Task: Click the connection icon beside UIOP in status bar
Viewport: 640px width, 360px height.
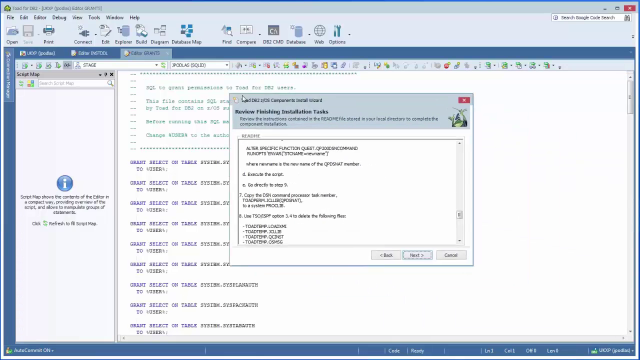Action: tap(594, 351)
